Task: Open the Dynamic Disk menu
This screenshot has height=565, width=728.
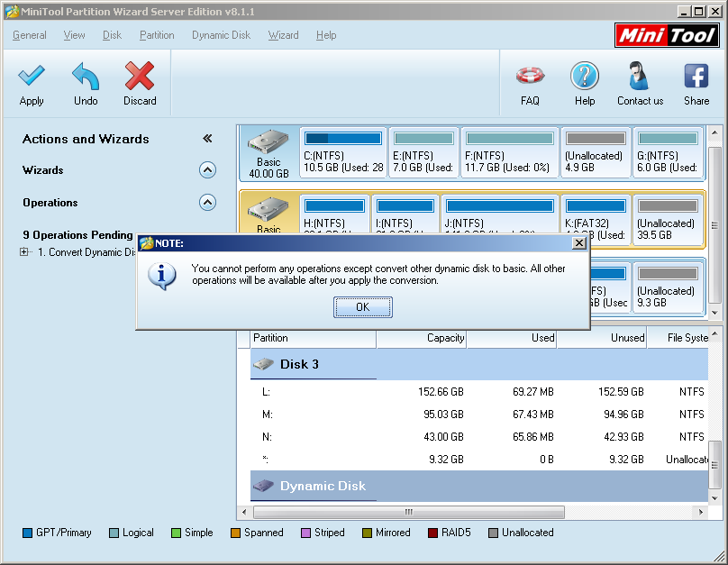Action: [x=221, y=35]
